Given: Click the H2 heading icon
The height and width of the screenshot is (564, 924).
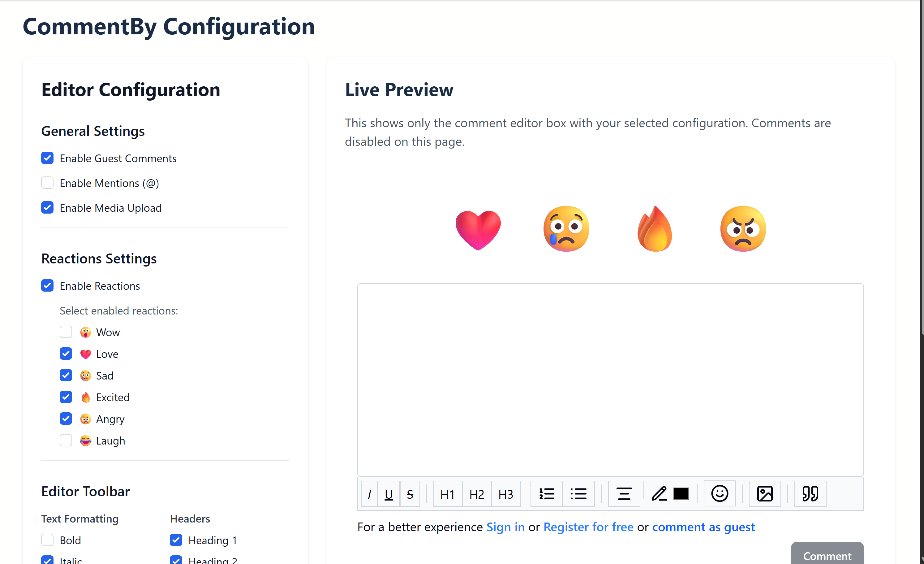Looking at the screenshot, I should click(x=476, y=494).
